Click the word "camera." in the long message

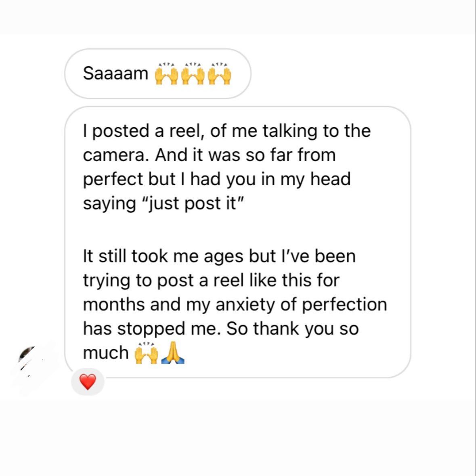point(113,155)
